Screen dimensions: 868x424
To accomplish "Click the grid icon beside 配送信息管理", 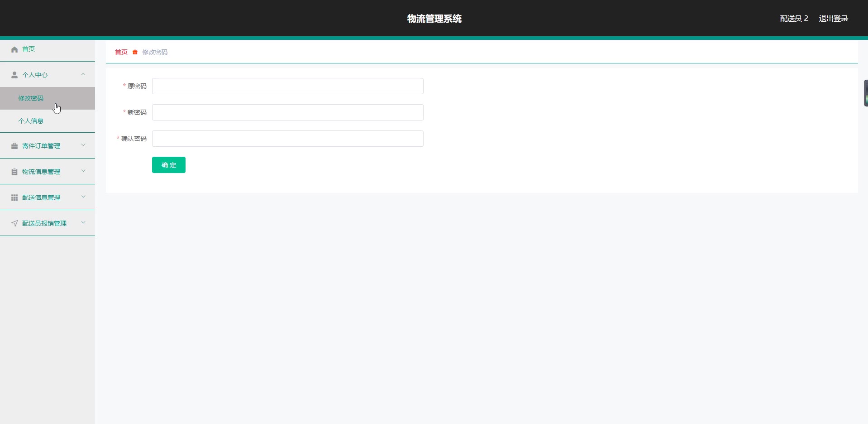I will pos(14,198).
